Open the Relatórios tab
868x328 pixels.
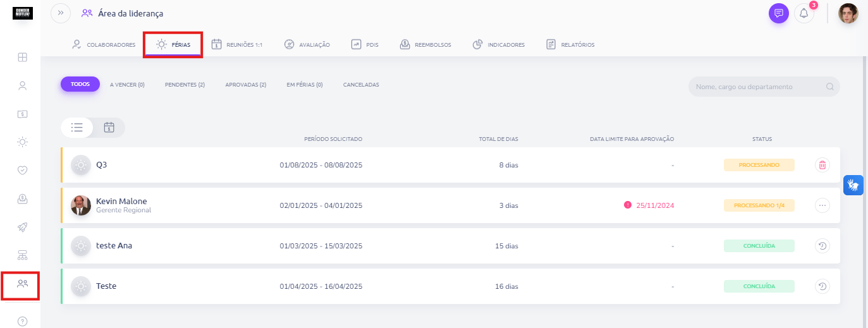tap(570, 45)
